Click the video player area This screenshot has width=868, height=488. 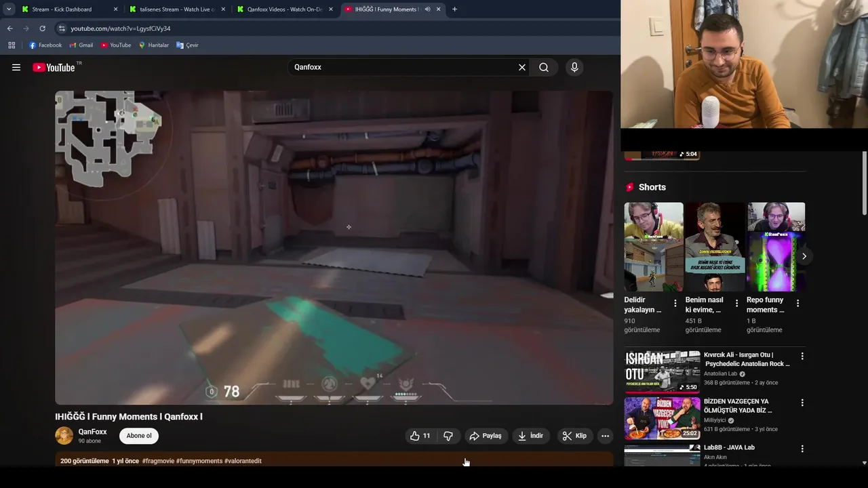tap(334, 247)
